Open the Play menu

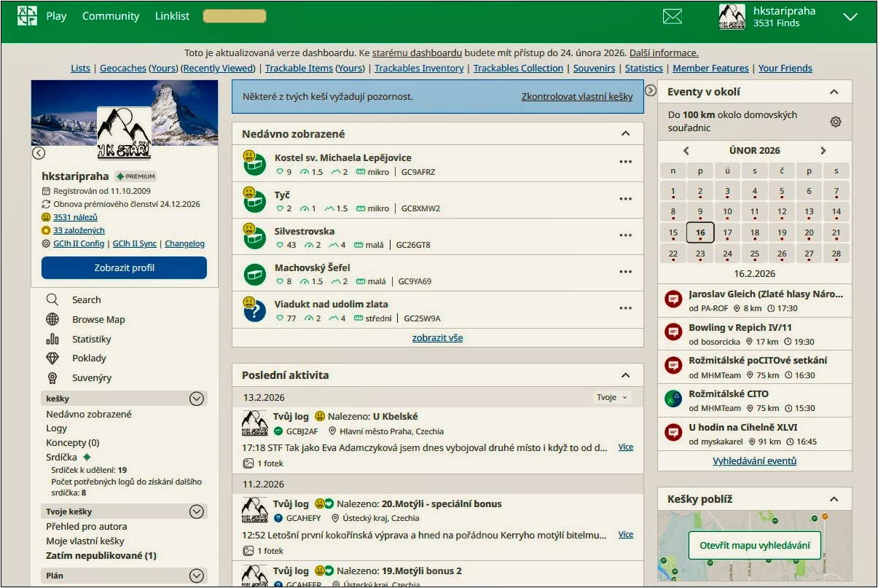tap(56, 16)
